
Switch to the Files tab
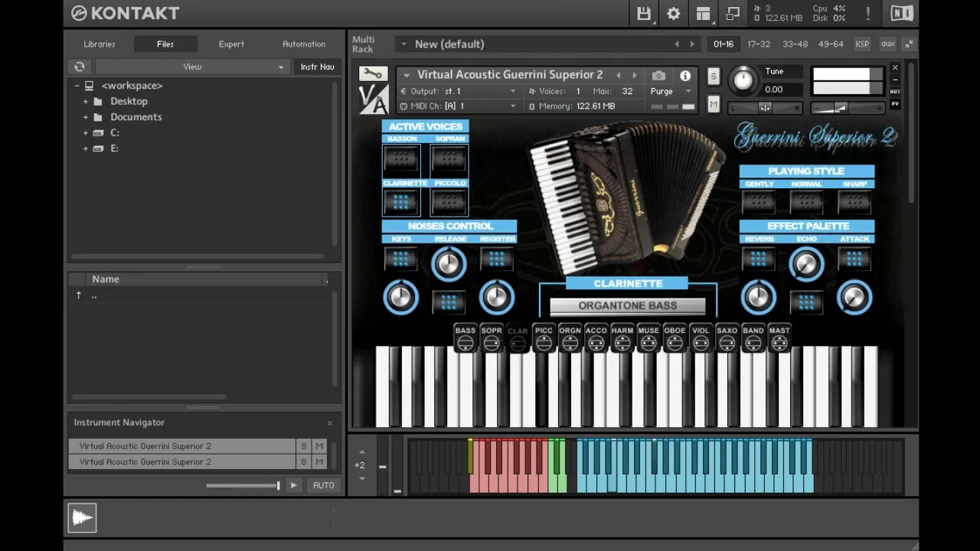coord(165,44)
